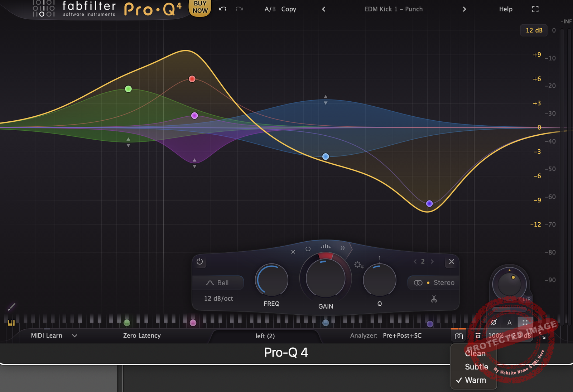Split the band with scissors icon
The width and height of the screenshot is (573, 392).
(x=434, y=299)
